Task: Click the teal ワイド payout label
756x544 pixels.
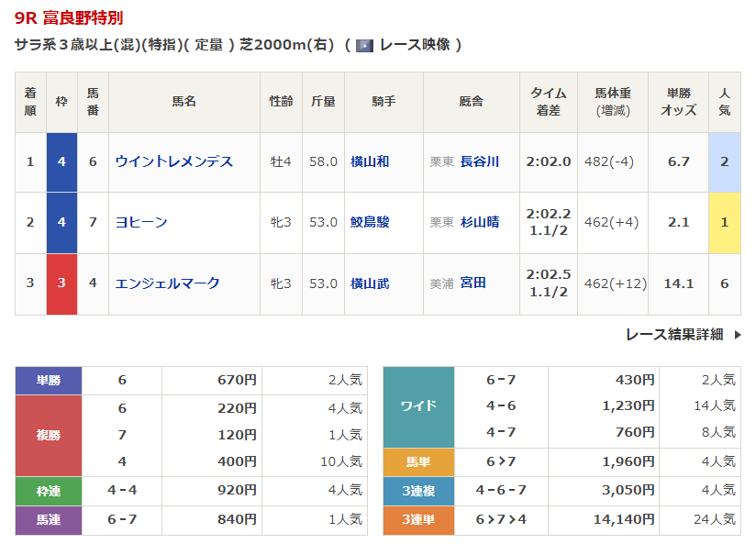Action: (418, 406)
